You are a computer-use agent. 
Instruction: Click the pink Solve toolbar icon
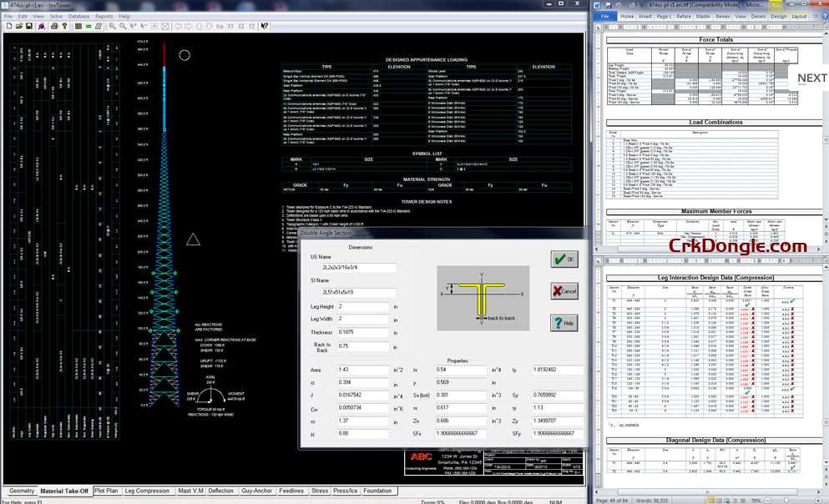[42, 27]
